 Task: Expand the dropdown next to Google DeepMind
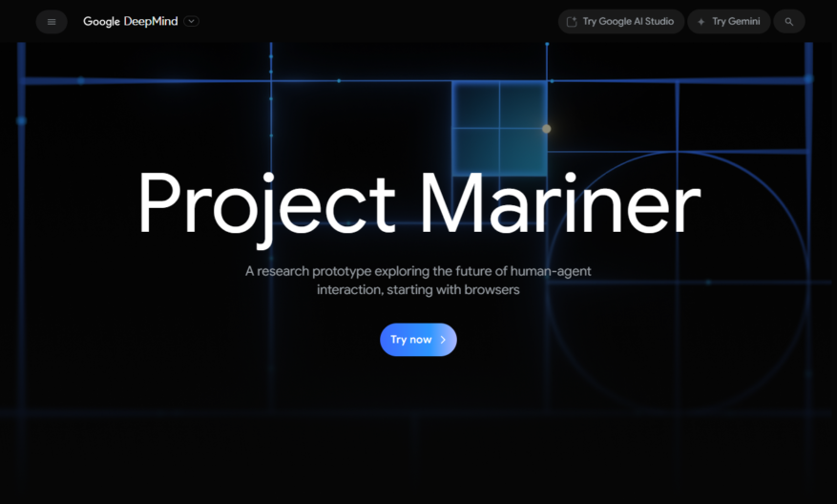point(191,21)
